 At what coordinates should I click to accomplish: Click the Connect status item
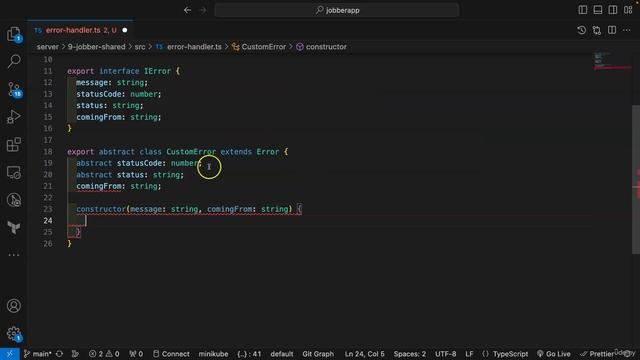(171, 354)
